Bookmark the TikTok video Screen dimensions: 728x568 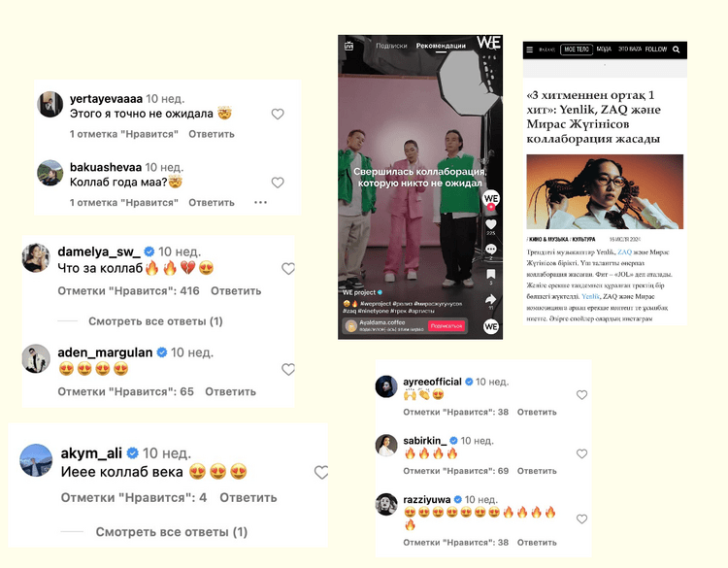[x=491, y=274]
